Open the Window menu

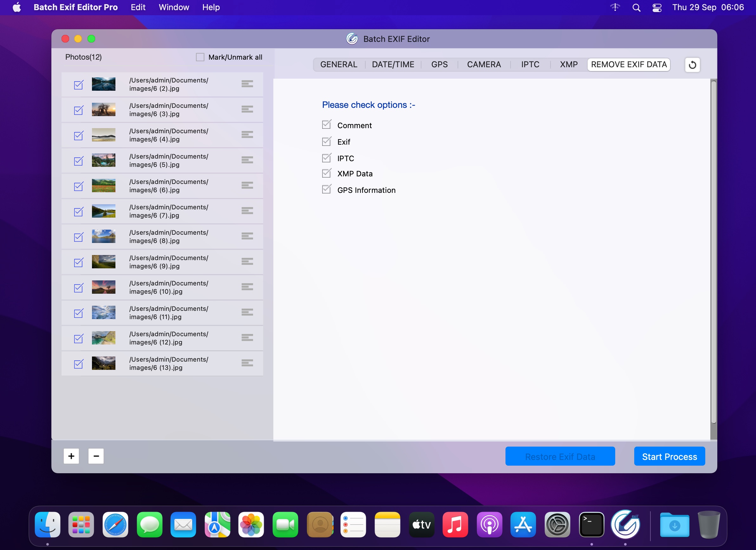174,7
